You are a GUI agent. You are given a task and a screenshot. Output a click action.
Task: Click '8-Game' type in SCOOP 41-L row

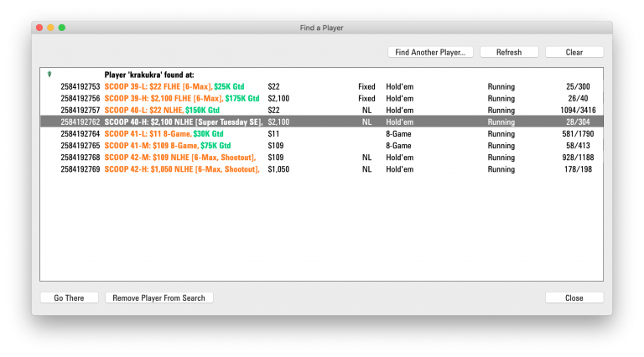pos(398,134)
